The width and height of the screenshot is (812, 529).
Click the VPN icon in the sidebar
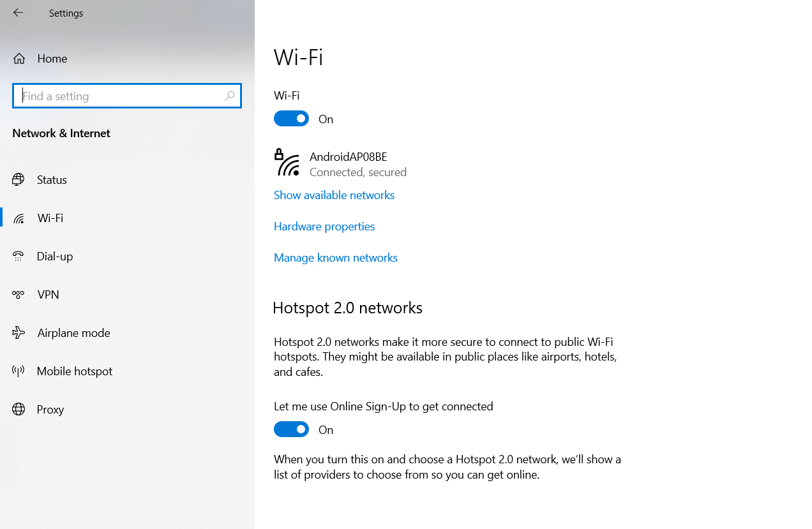pyautogui.click(x=19, y=294)
